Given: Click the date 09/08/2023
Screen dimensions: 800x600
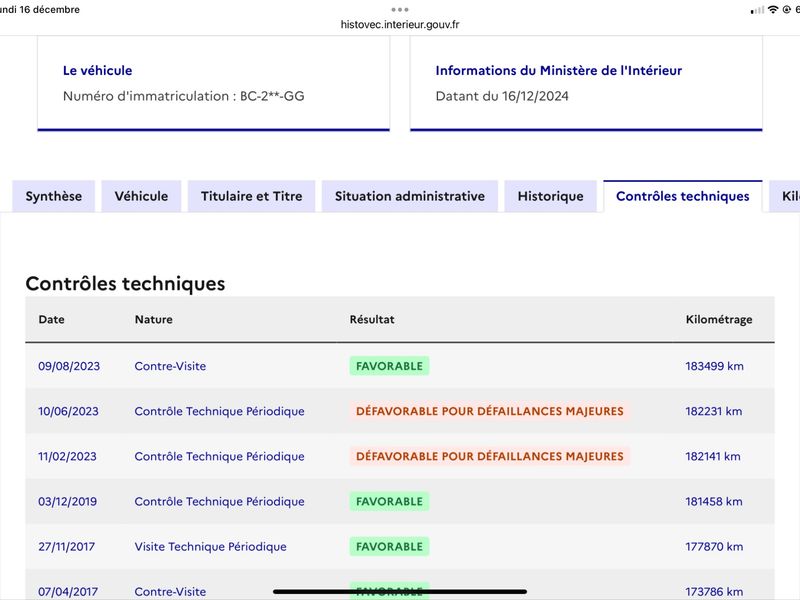Looking at the screenshot, I should (69, 366).
